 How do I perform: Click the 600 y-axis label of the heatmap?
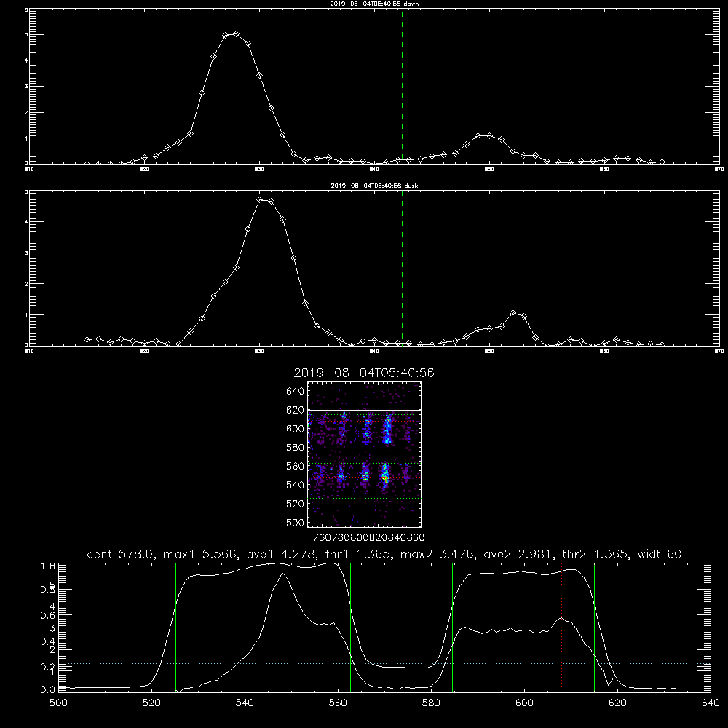click(x=296, y=429)
